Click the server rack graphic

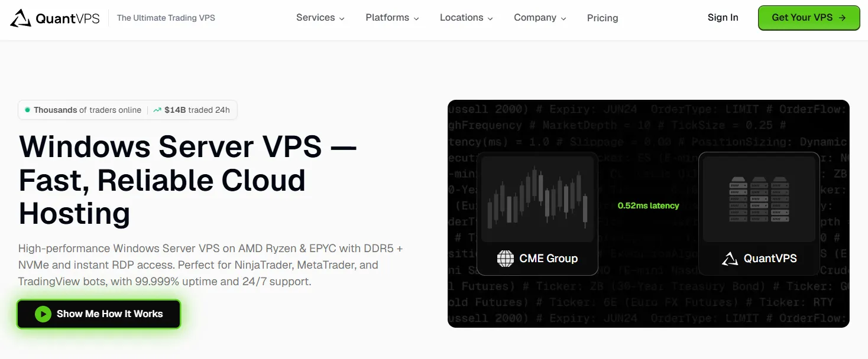point(759,199)
